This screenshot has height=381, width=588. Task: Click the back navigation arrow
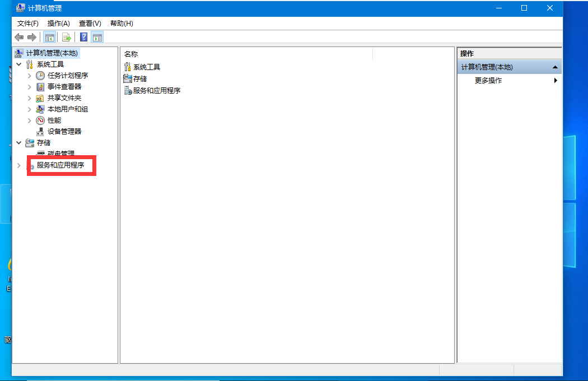coord(19,37)
